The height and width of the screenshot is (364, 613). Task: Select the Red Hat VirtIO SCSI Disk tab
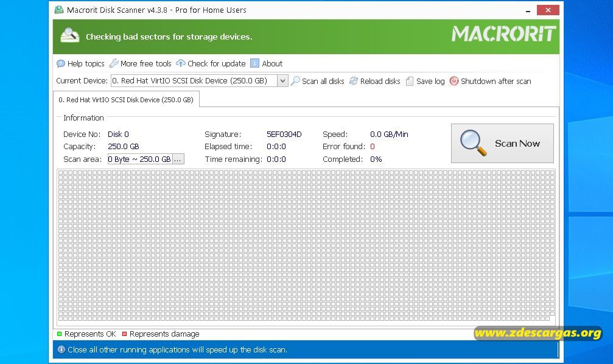coord(126,100)
